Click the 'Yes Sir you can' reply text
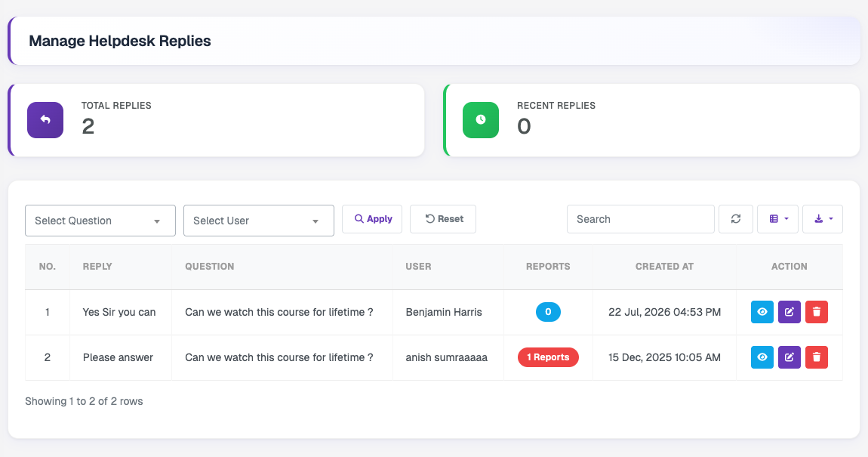The image size is (868, 457). pos(119,312)
